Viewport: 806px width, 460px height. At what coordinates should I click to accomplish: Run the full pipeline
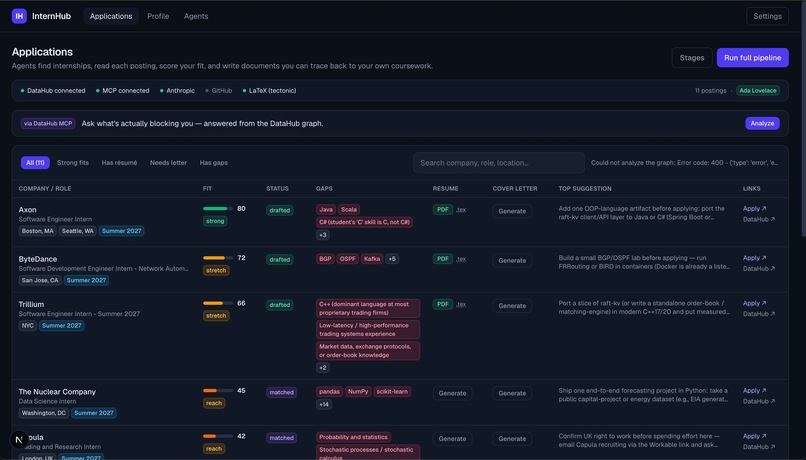(753, 58)
